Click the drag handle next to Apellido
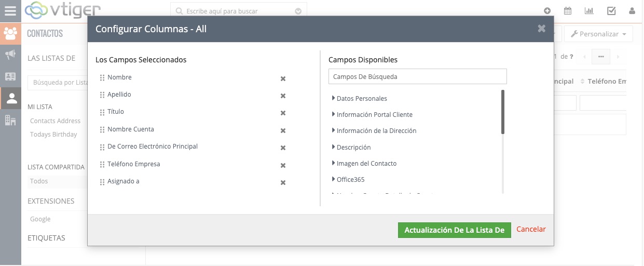 [102, 95]
